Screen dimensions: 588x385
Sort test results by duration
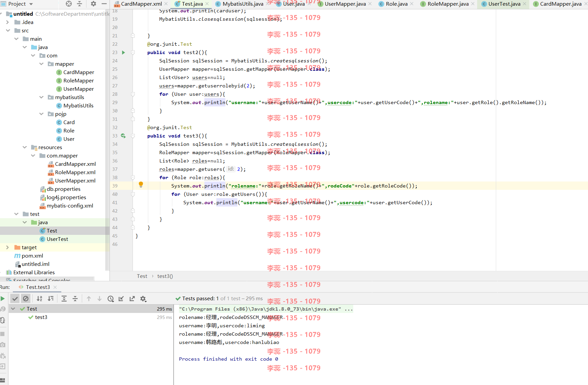50,299
